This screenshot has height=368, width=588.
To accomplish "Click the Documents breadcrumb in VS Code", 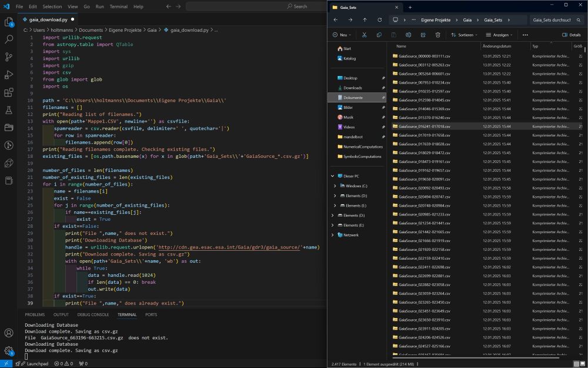I will (91, 30).
